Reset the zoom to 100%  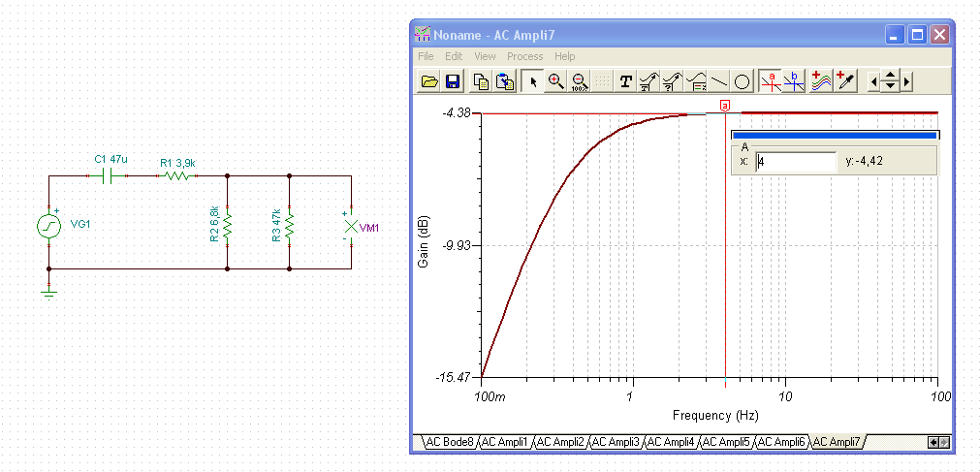coord(580,81)
